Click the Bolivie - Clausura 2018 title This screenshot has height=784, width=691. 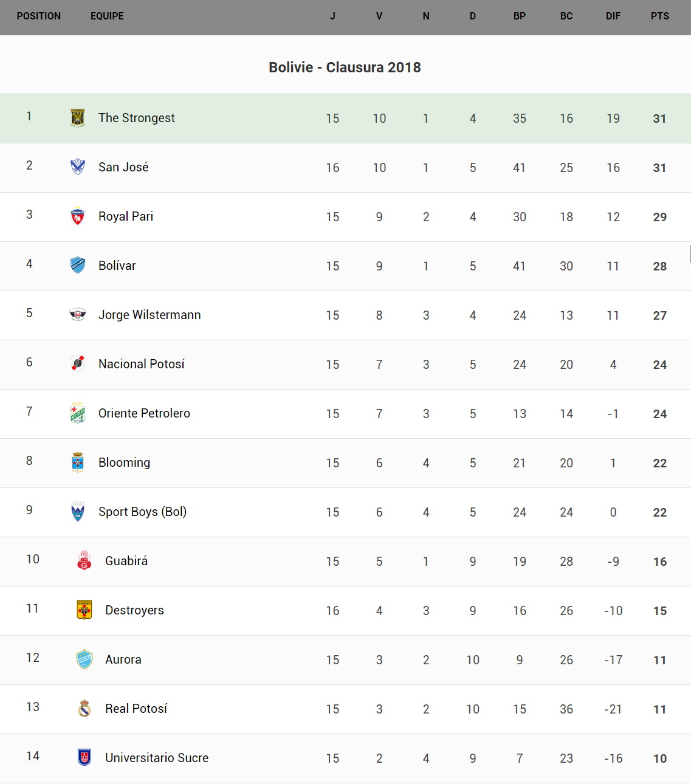345,67
